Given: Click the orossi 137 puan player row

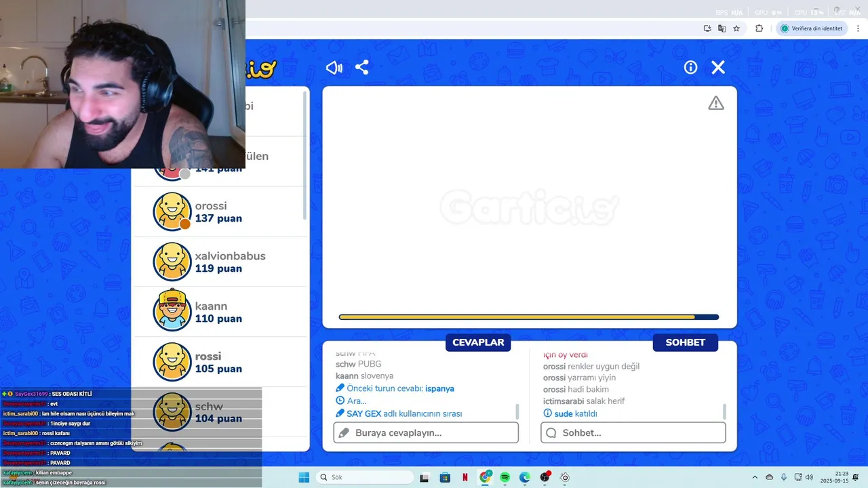Looking at the screenshot, I should pyautogui.click(x=220, y=211).
